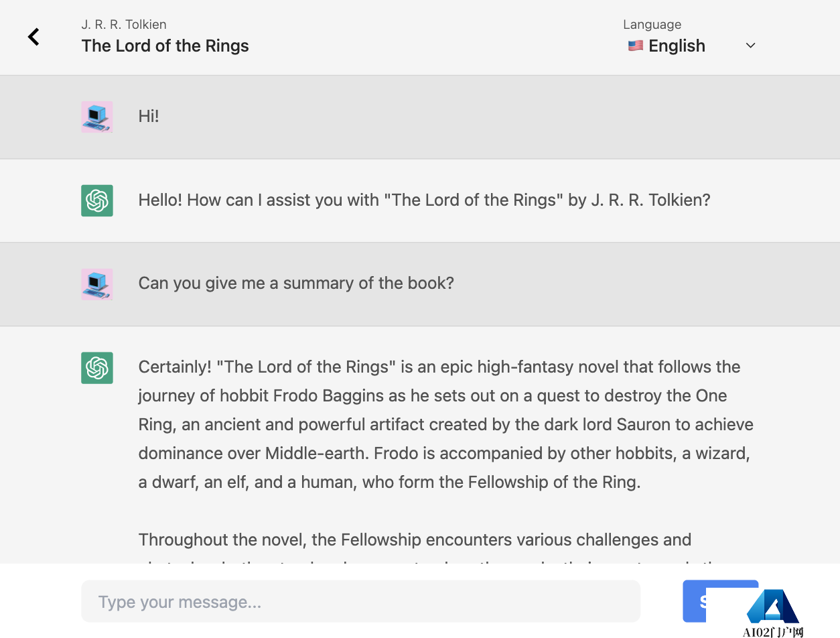Click the paragraph starting "Certainly!"

pos(445,424)
